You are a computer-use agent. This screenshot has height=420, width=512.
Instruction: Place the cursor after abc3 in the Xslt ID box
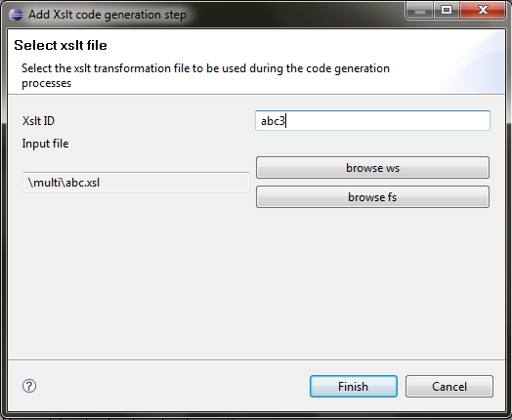286,121
